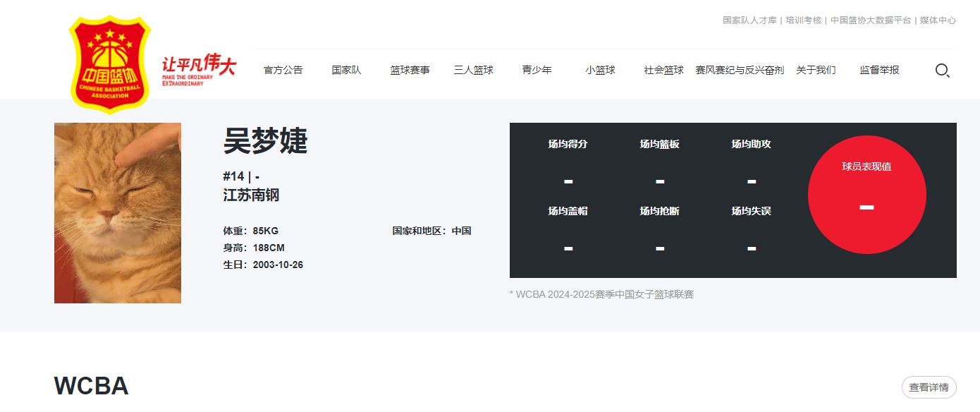This screenshot has height=412, width=980.
Task: Open the search magnifier icon
Action: tap(942, 70)
